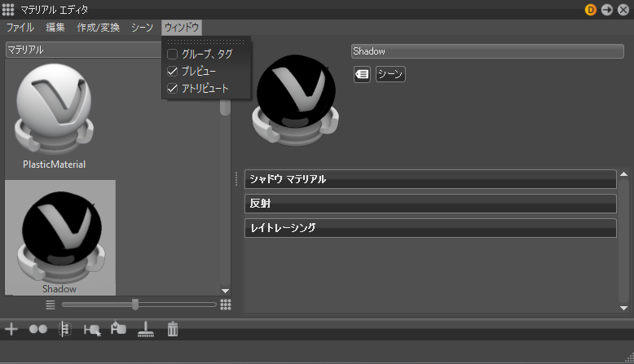Enable the グループ、タグ checkbox
634x364 pixels.
click(x=172, y=54)
